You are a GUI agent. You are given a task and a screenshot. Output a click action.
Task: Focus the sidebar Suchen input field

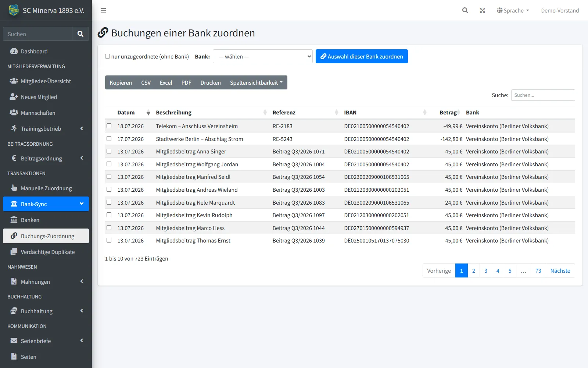[37, 34]
